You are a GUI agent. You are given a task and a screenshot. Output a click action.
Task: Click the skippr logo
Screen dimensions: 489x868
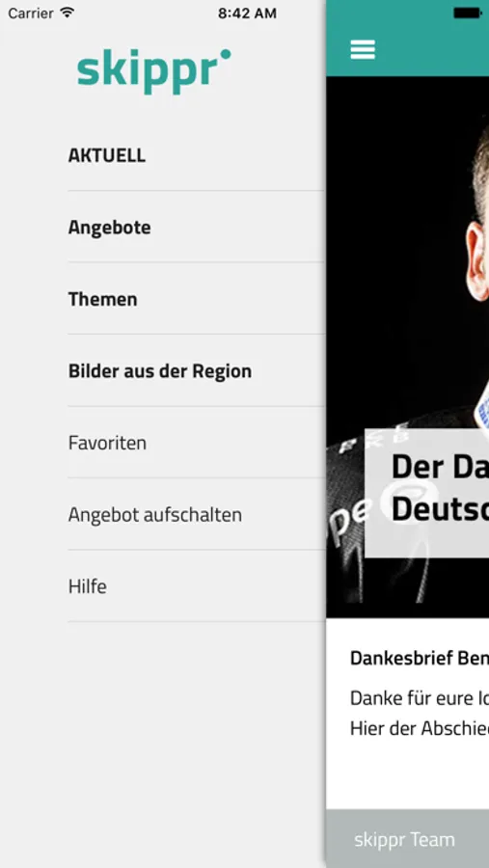(154, 71)
